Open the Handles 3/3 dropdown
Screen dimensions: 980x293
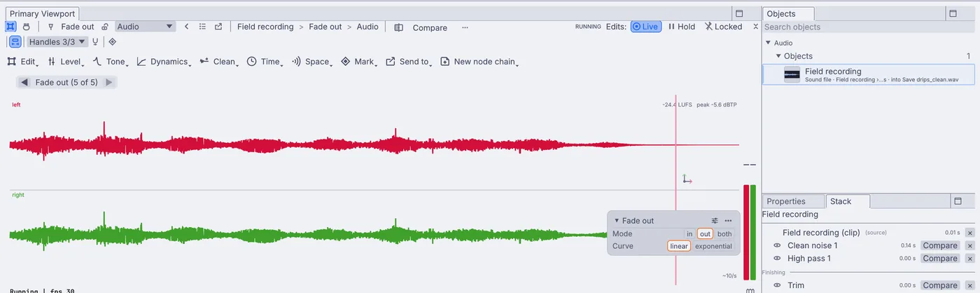[x=58, y=42]
